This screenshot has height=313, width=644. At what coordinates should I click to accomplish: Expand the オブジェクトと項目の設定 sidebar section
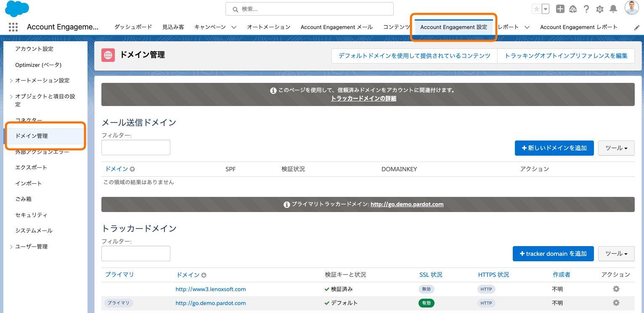(11, 97)
